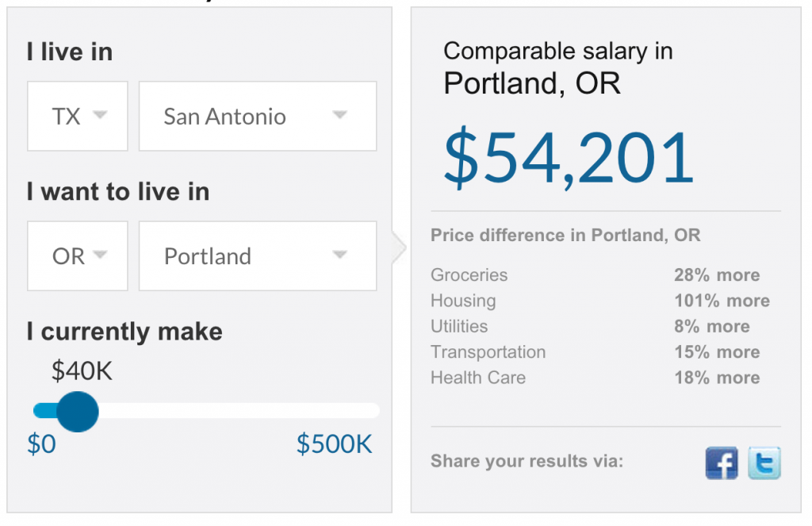
Task: Click the Transportation 15% more row
Action: 596,352
